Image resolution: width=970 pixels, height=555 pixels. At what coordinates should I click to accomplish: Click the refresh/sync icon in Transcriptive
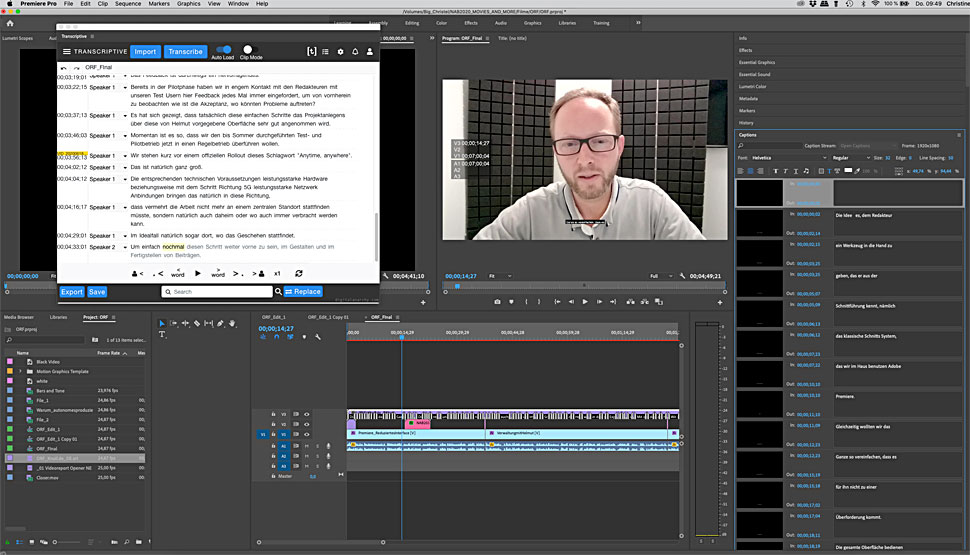[299, 273]
